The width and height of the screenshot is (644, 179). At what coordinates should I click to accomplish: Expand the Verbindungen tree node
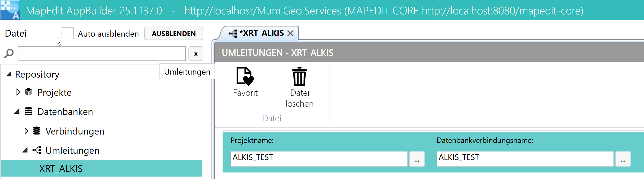click(x=26, y=131)
